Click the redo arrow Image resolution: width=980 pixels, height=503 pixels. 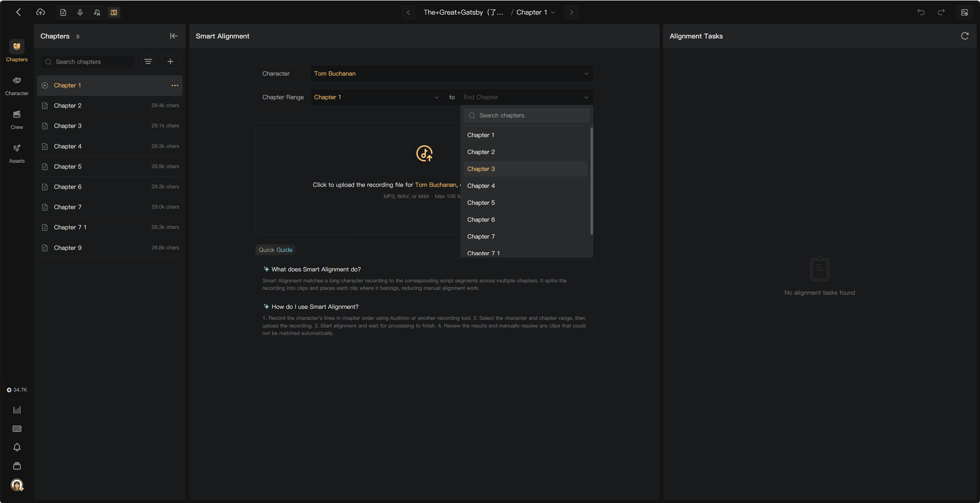pos(941,12)
